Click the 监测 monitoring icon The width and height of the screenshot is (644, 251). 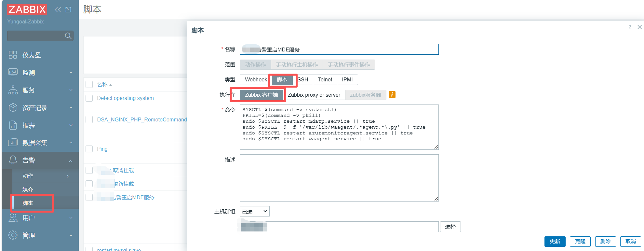click(13, 72)
